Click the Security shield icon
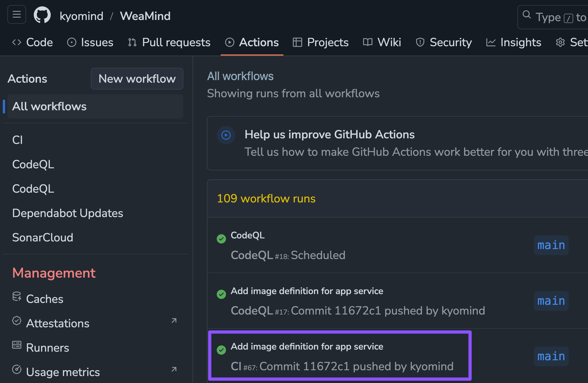This screenshot has height=383, width=588. pyautogui.click(x=420, y=42)
